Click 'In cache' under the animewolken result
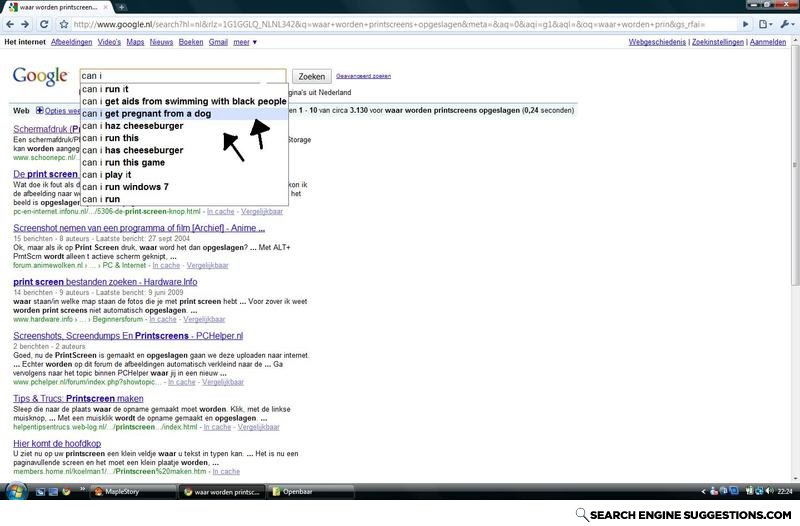800x526 pixels. pyautogui.click(x=166, y=265)
